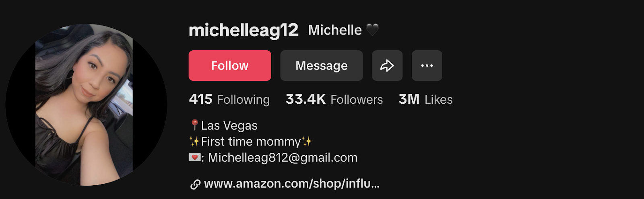Open the www.amazon.com/shop link
The width and height of the screenshot is (644, 199).
pyautogui.click(x=292, y=184)
